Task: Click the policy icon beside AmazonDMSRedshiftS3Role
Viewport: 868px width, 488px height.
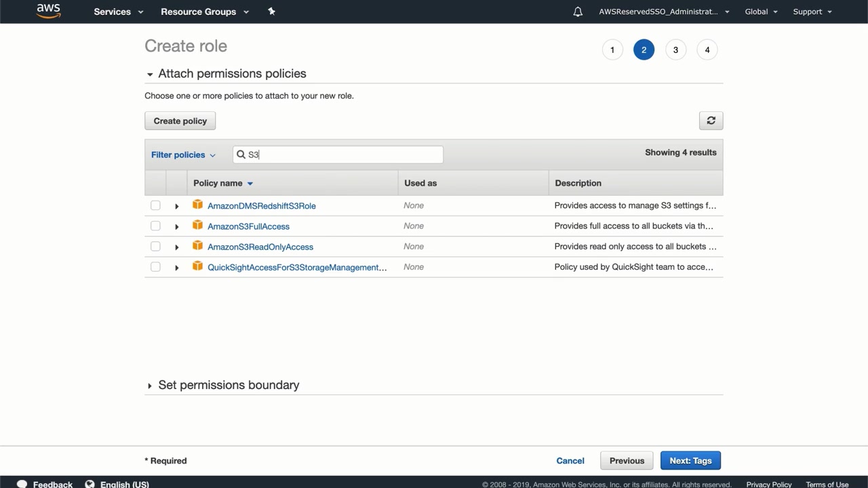Action: (197, 205)
